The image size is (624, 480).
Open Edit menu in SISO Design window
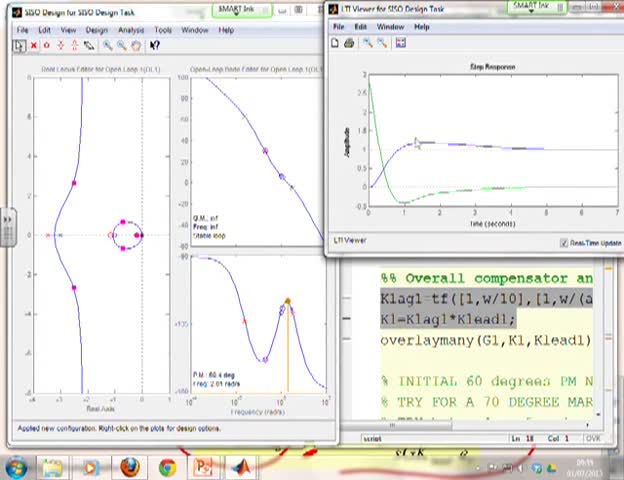(44, 30)
